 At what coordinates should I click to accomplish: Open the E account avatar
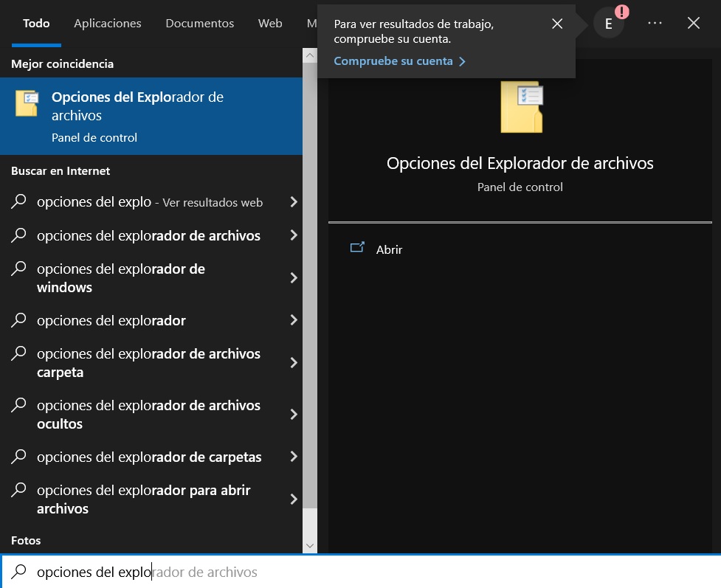(x=608, y=24)
